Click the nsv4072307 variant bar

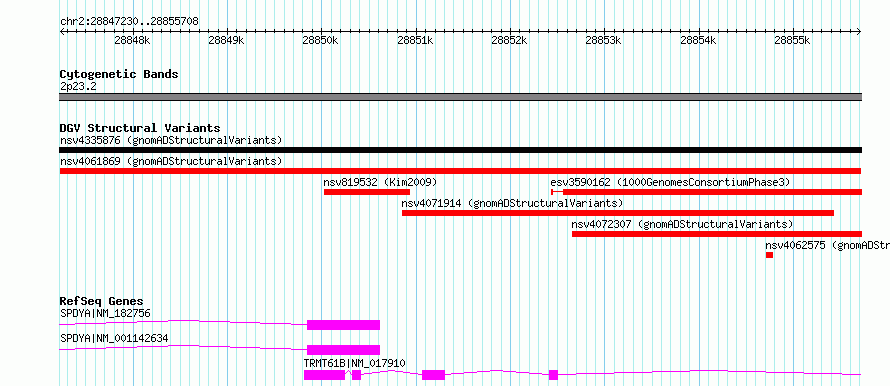pyautogui.click(x=717, y=234)
